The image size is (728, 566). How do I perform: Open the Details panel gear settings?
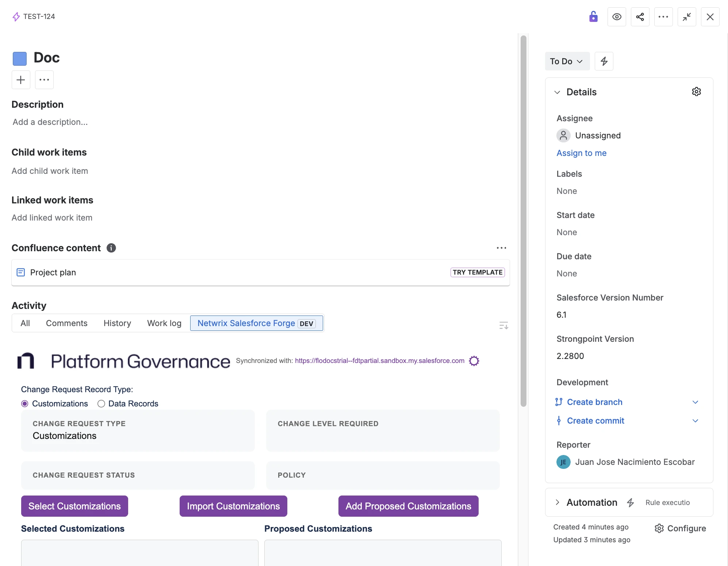(696, 92)
